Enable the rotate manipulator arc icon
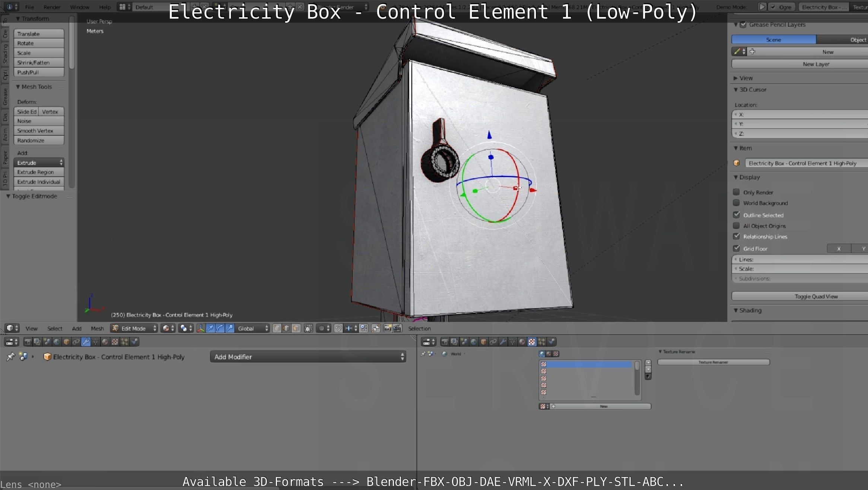The image size is (868, 490). click(220, 328)
